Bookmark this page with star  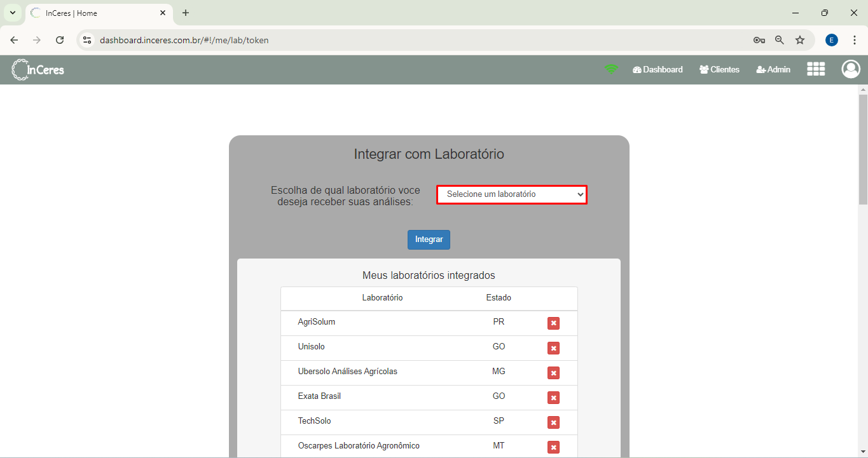click(800, 40)
